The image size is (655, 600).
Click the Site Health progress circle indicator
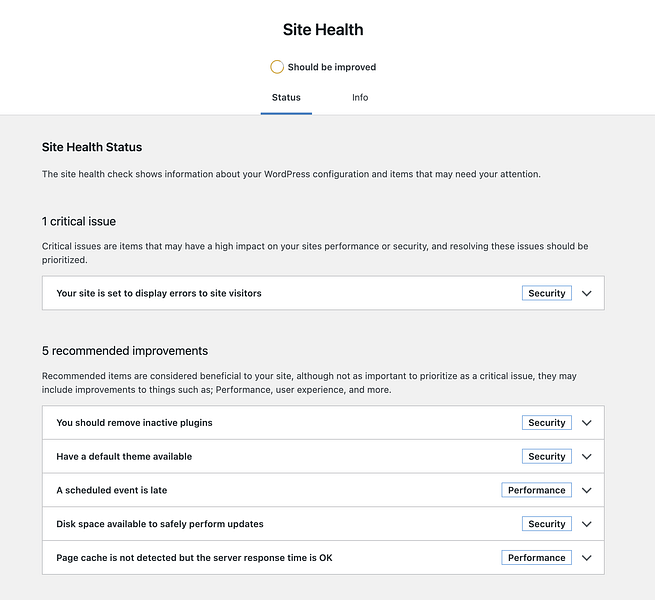pos(277,67)
